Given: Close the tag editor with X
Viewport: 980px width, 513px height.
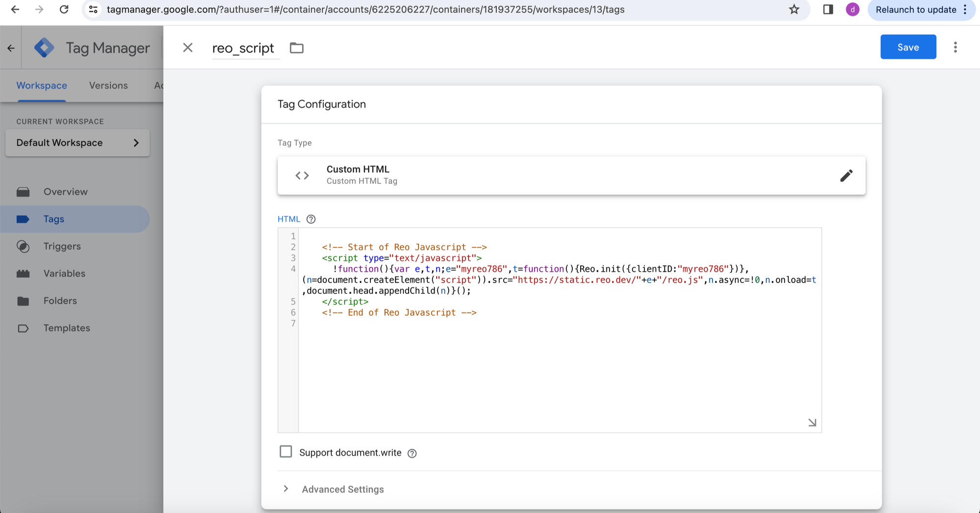Looking at the screenshot, I should (x=188, y=48).
